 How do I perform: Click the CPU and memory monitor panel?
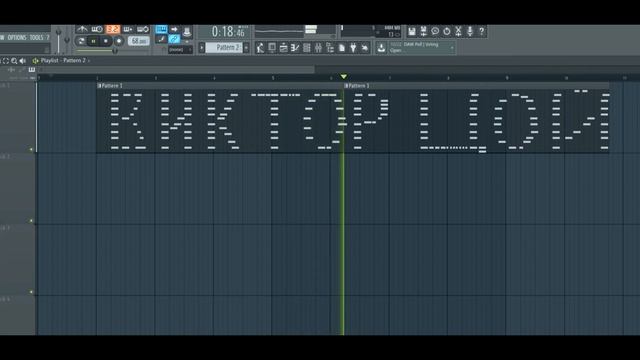[x=371, y=31]
